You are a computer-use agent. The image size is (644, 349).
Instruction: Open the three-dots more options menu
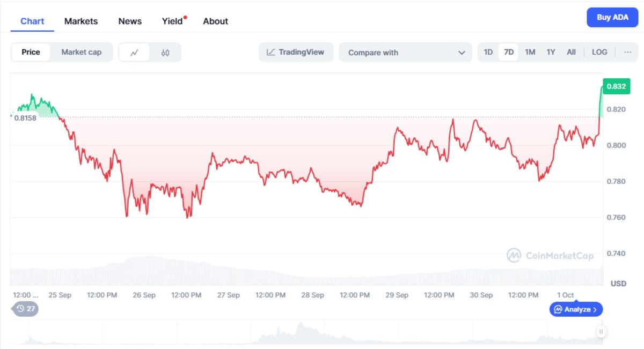pos(627,52)
